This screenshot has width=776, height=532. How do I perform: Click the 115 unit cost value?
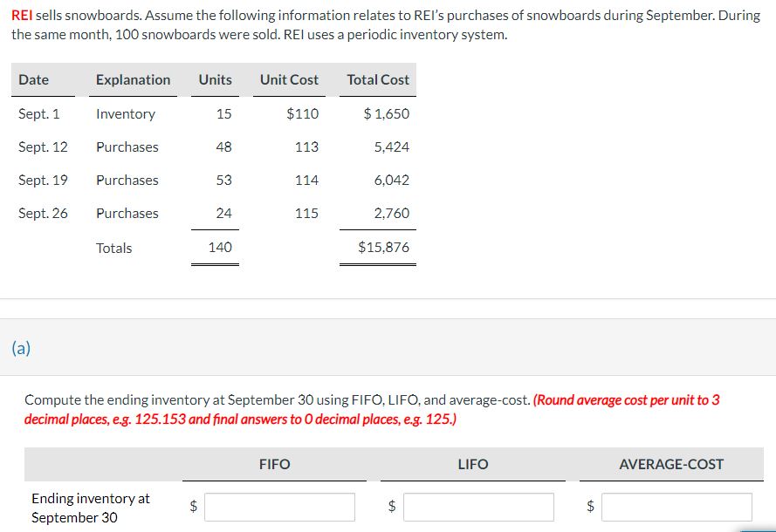[x=307, y=213]
